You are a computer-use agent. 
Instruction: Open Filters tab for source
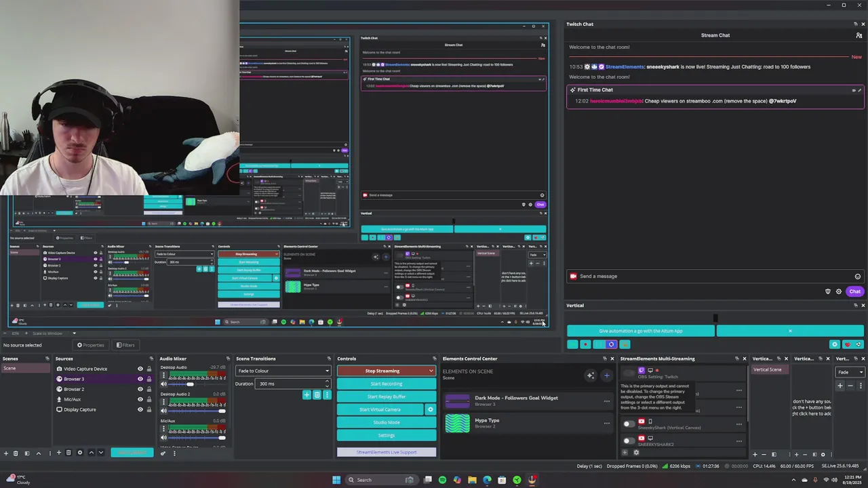tap(125, 345)
